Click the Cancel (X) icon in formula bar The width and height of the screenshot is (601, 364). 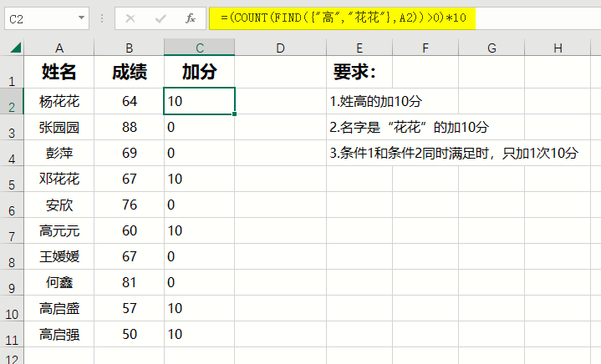tap(130, 18)
